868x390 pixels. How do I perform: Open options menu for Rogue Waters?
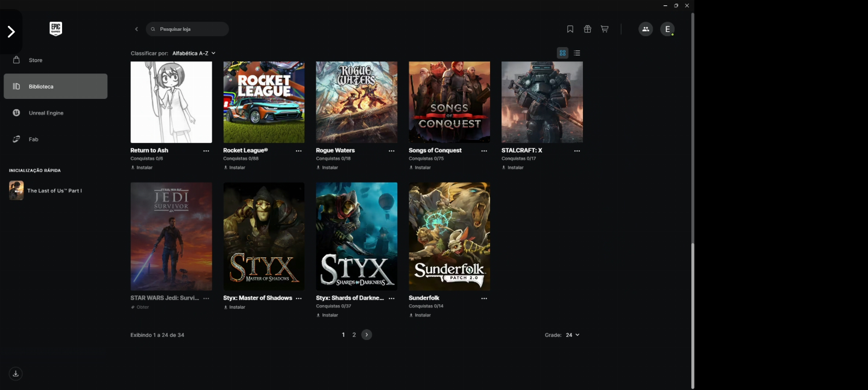pos(392,151)
